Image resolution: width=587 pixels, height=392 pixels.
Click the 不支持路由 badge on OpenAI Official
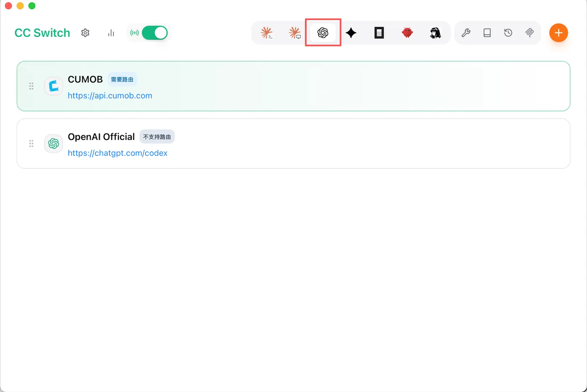tap(157, 137)
